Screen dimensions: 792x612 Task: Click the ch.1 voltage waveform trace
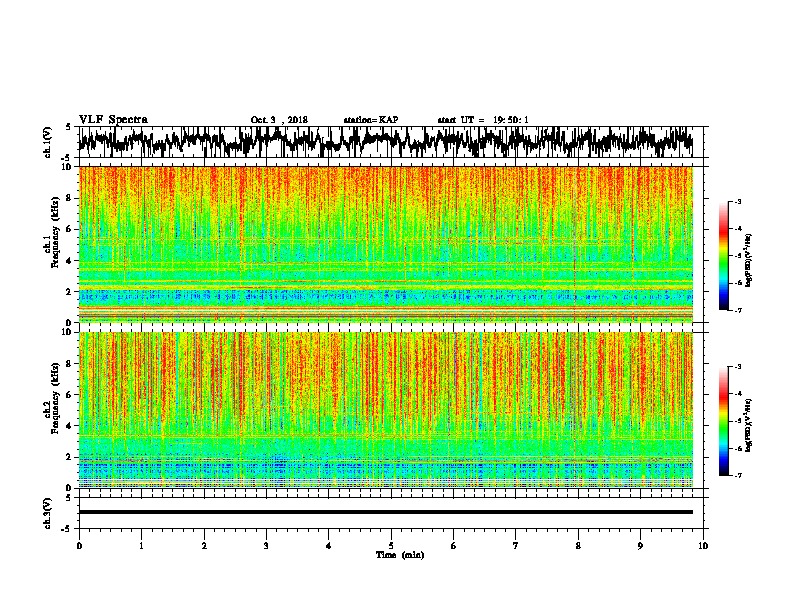click(386, 141)
